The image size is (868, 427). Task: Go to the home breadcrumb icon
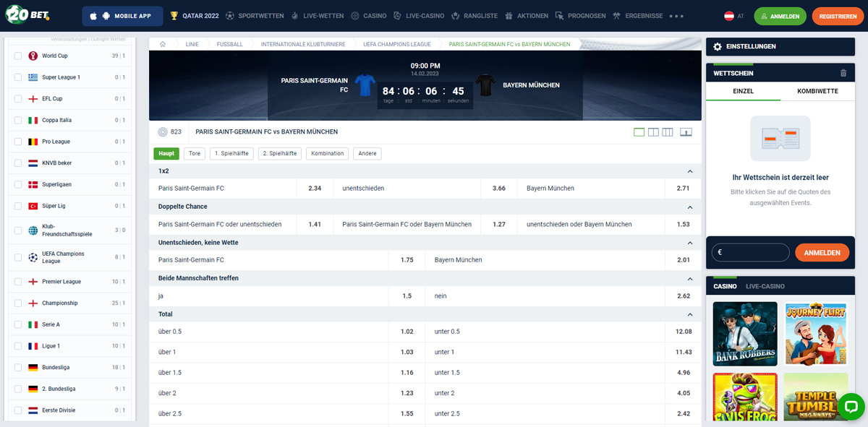[163, 44]
